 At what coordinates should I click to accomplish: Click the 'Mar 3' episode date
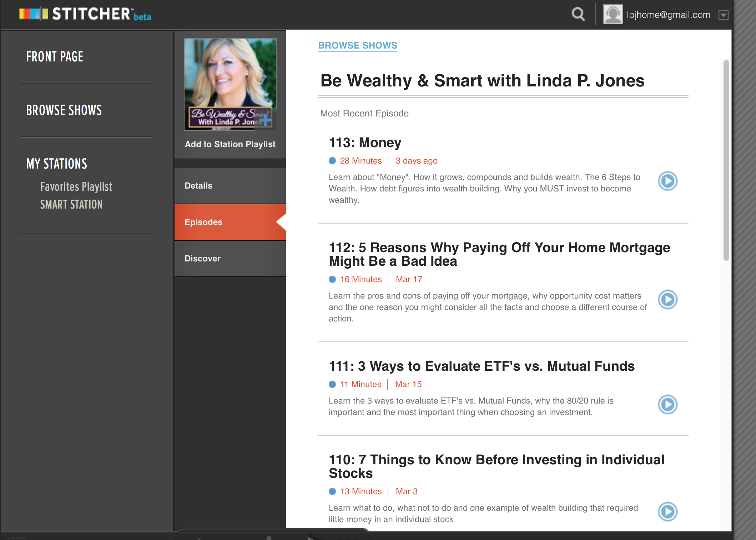coord(407,491)
